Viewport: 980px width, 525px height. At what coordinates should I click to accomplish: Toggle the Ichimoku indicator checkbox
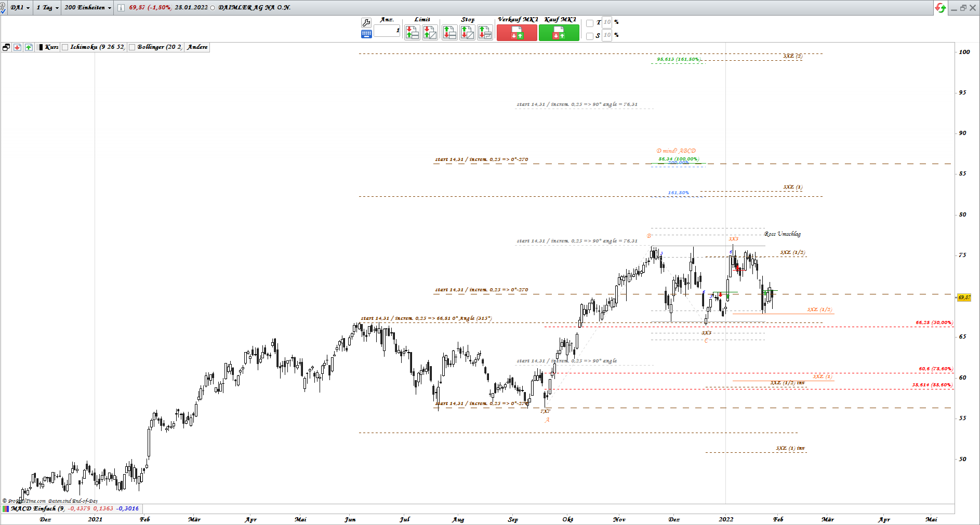[65, 47]
